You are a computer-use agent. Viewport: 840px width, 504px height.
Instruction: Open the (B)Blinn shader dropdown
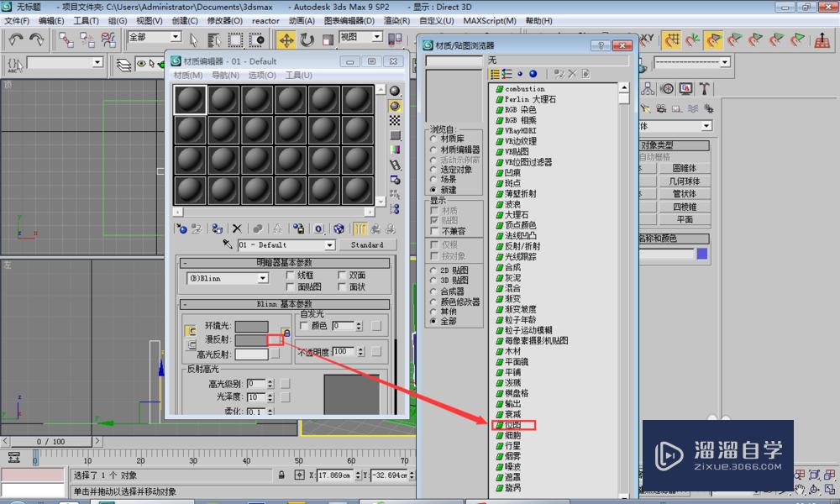pos(262,278)
